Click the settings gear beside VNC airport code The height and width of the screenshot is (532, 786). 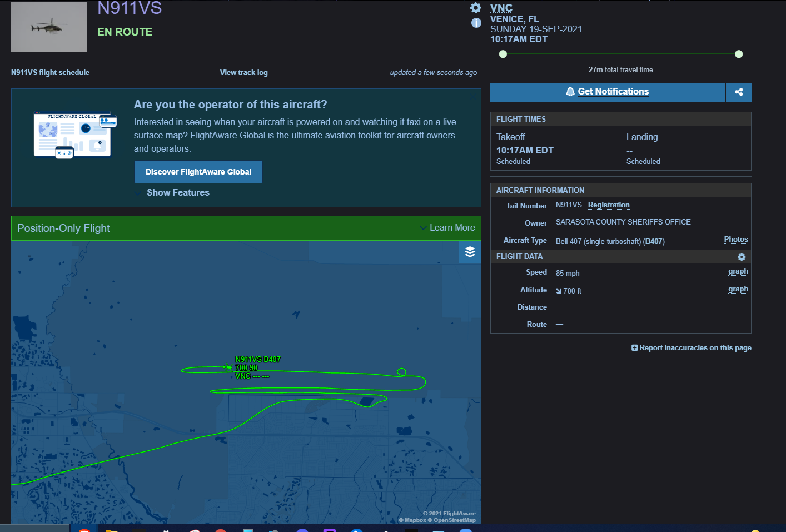[x=476, y=8]
